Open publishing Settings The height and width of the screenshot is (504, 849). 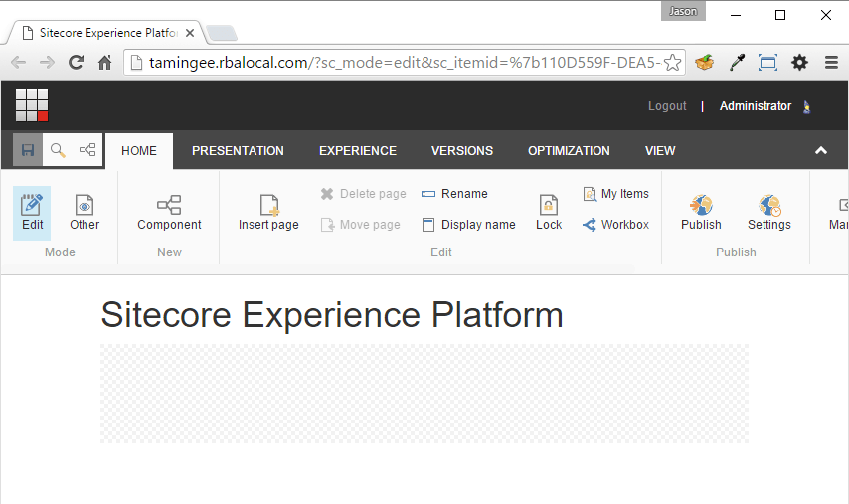pyautogui.click(x=769, y=212)
